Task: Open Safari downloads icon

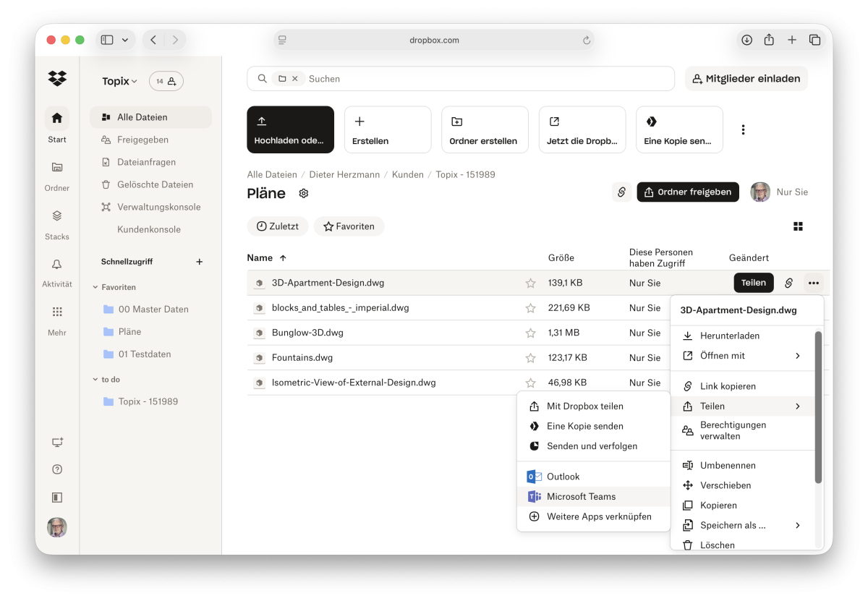Action: [746, 40]
